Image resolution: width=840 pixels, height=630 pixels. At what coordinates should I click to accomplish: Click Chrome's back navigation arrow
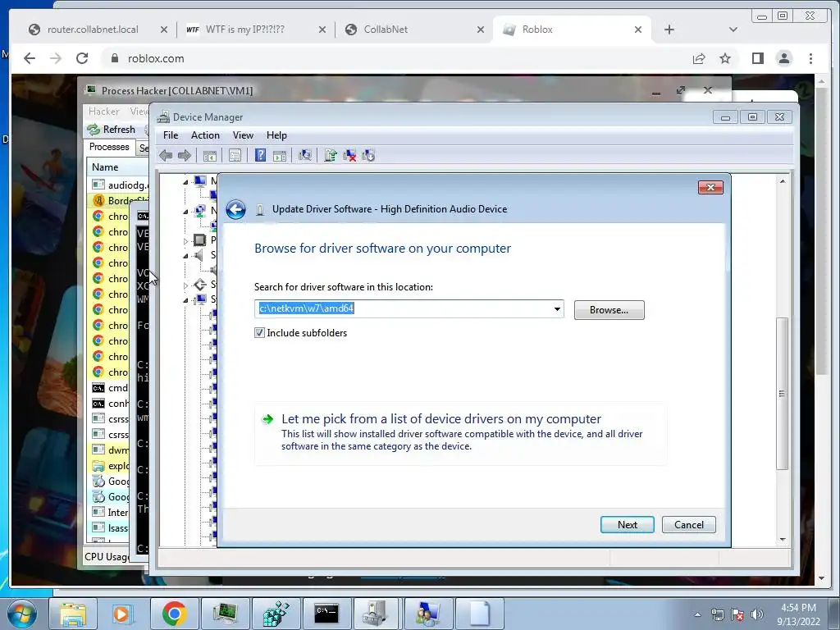coord(30,58)
